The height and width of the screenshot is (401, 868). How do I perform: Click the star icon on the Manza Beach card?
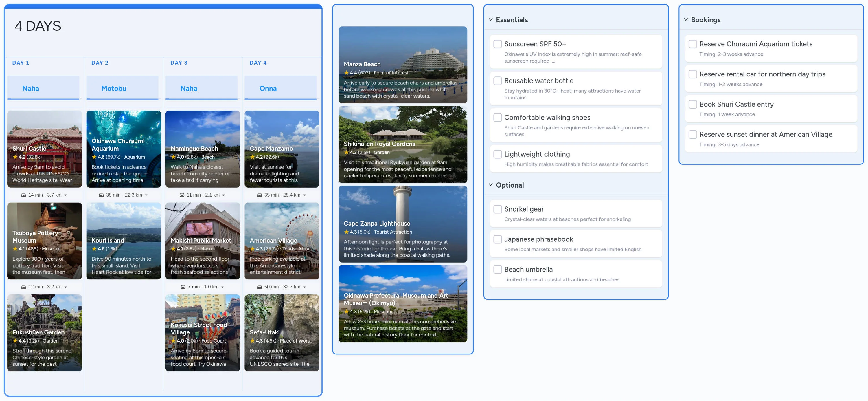[347, 72]
